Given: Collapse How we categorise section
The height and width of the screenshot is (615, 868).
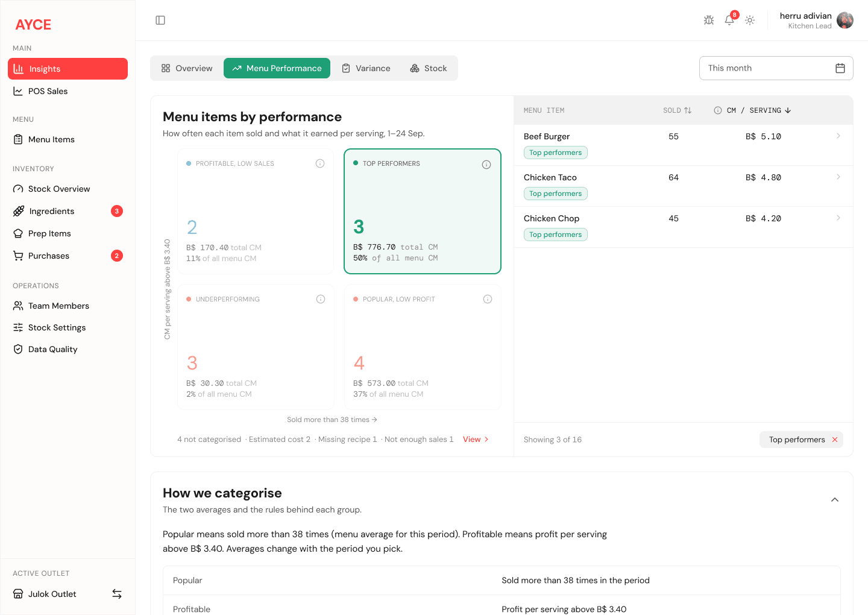Looking at the screenshot, I should (x=835, y=500).
